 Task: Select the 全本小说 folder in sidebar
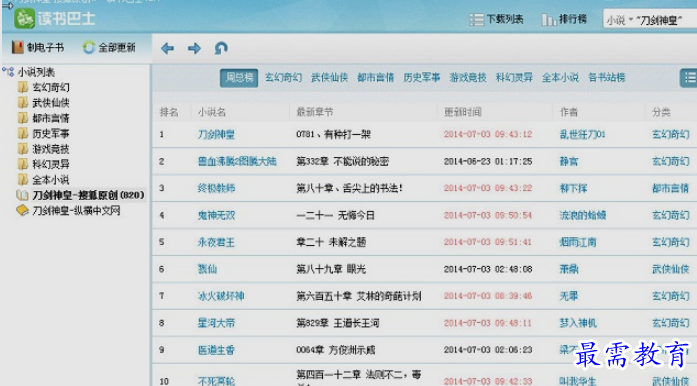click(x=44, y=180)
